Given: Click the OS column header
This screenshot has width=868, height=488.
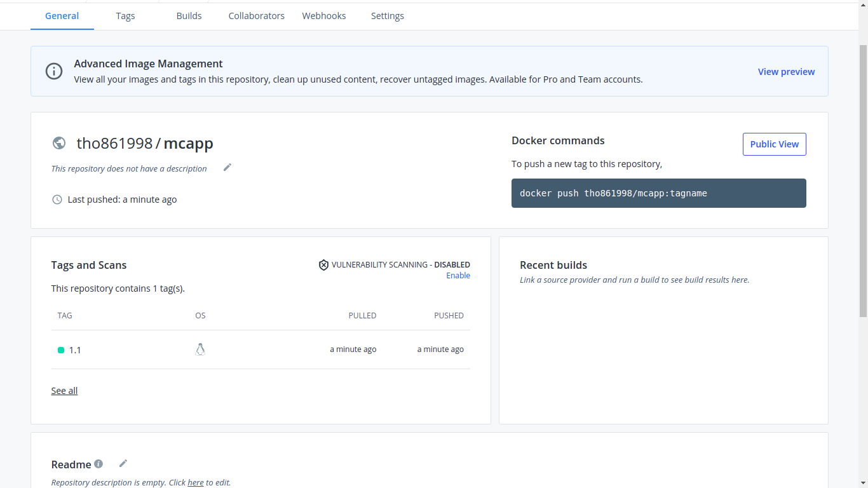Looking at the screenshot, I should click(x=200, y=316).
